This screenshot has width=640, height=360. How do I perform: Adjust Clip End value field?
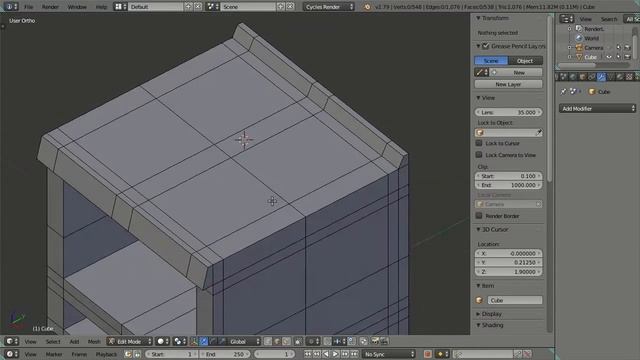[509, 185]
